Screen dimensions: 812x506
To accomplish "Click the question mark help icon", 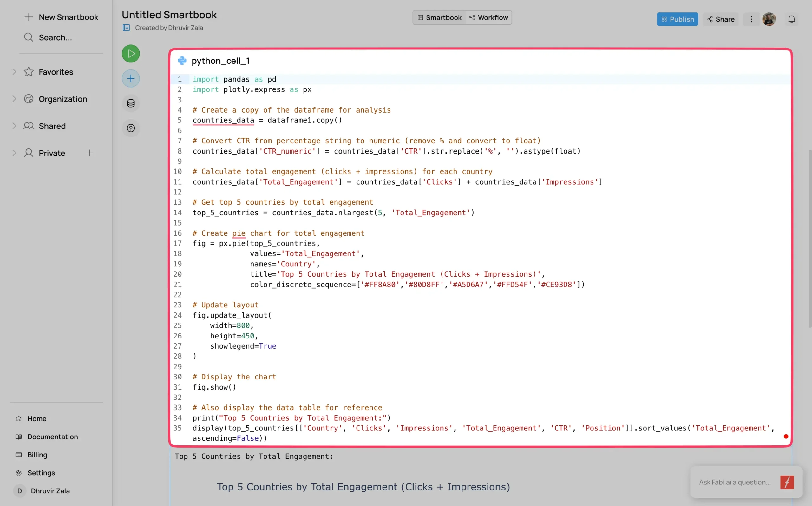I will click(130, 128).
